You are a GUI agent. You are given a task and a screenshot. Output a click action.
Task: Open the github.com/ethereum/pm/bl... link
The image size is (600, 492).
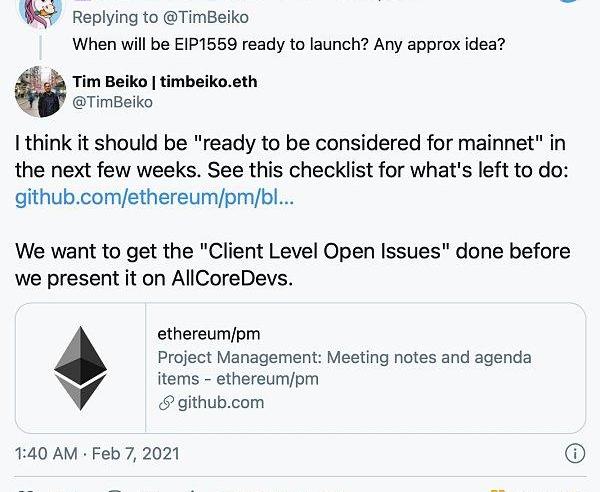click(155, 197)
